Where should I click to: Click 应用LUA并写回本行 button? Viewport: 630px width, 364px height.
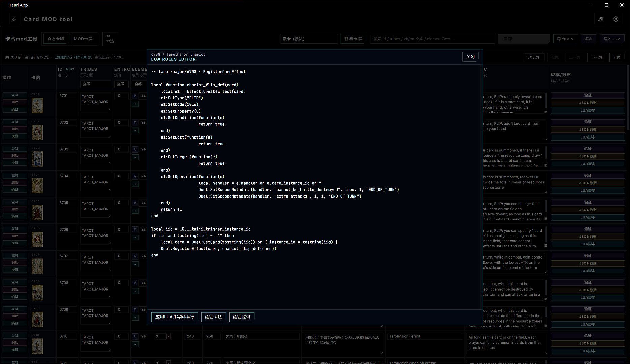174,317
